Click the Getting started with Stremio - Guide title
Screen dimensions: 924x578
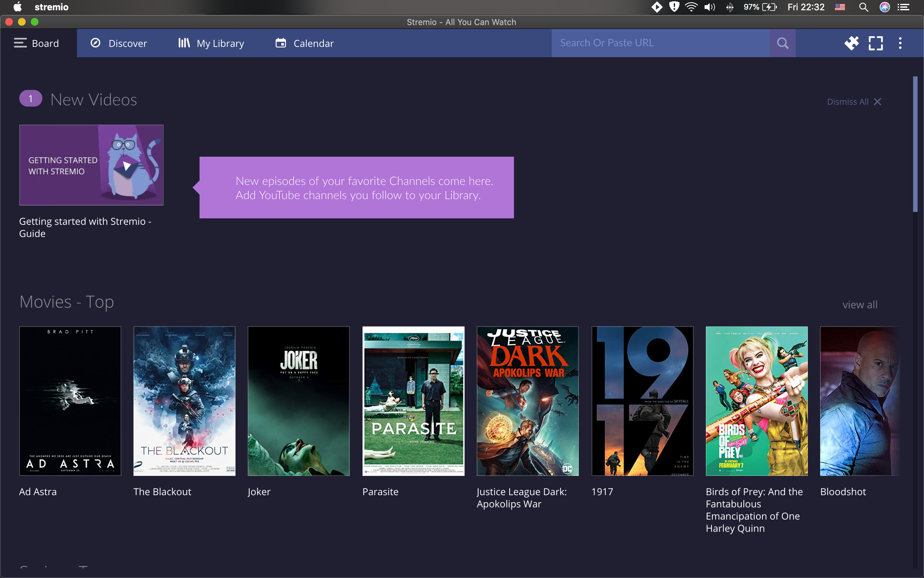pyautogui.click(x=85, y=227)
